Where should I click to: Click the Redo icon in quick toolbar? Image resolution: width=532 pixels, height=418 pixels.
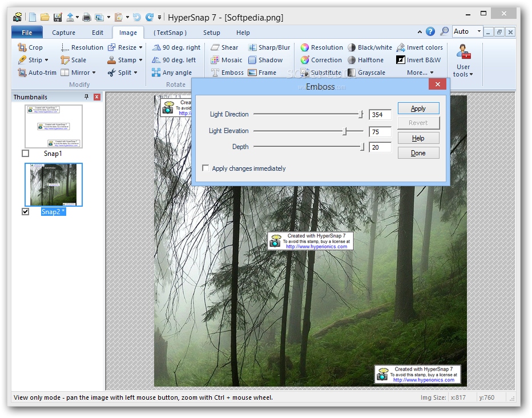click(x=150, y=17)
